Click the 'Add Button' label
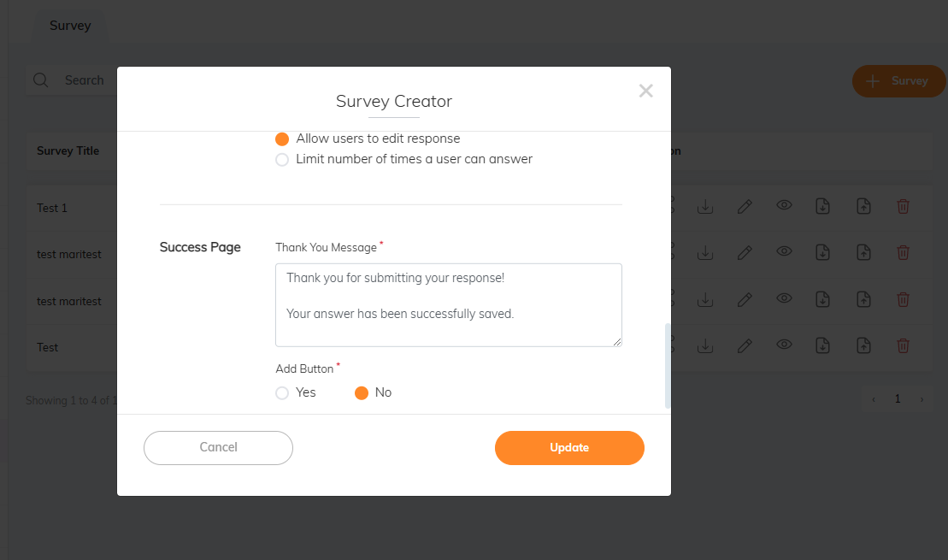The image size is (948, 560). tap(304, 368)
